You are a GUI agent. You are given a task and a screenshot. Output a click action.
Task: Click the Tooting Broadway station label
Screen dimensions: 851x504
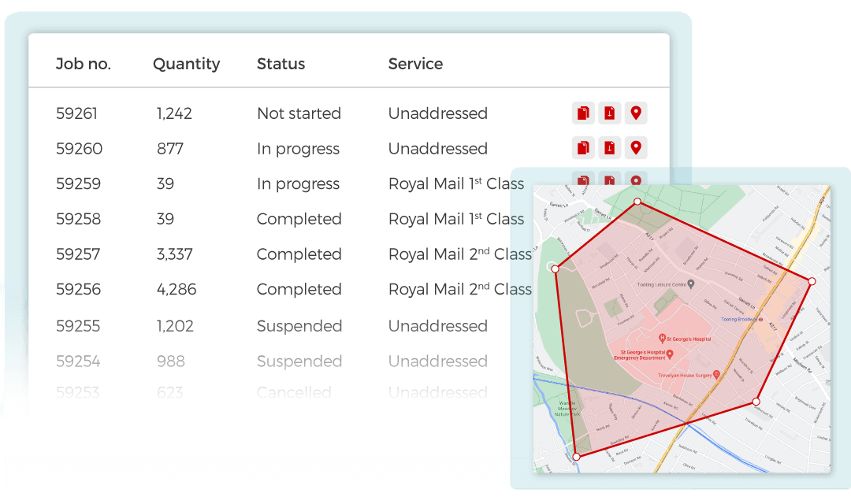739,319
